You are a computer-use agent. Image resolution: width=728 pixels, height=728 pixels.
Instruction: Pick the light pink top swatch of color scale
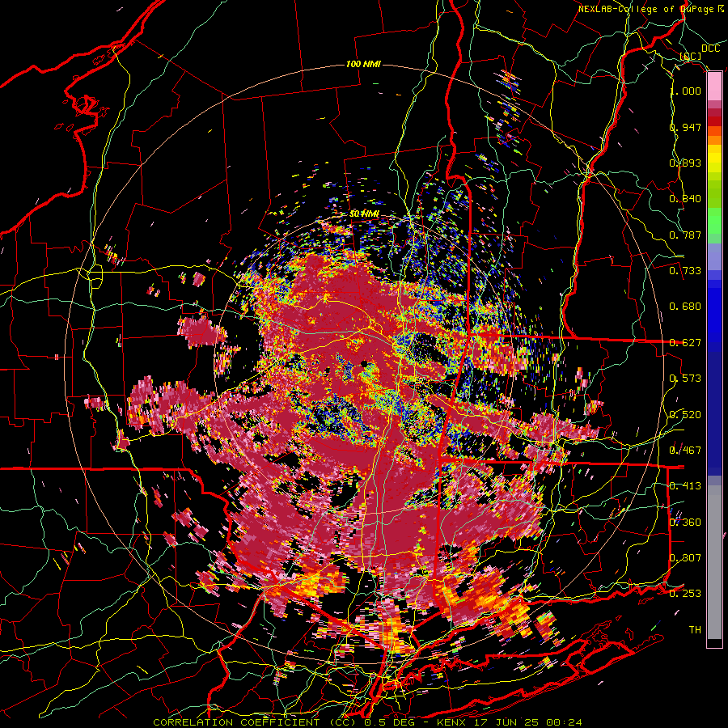714,87
